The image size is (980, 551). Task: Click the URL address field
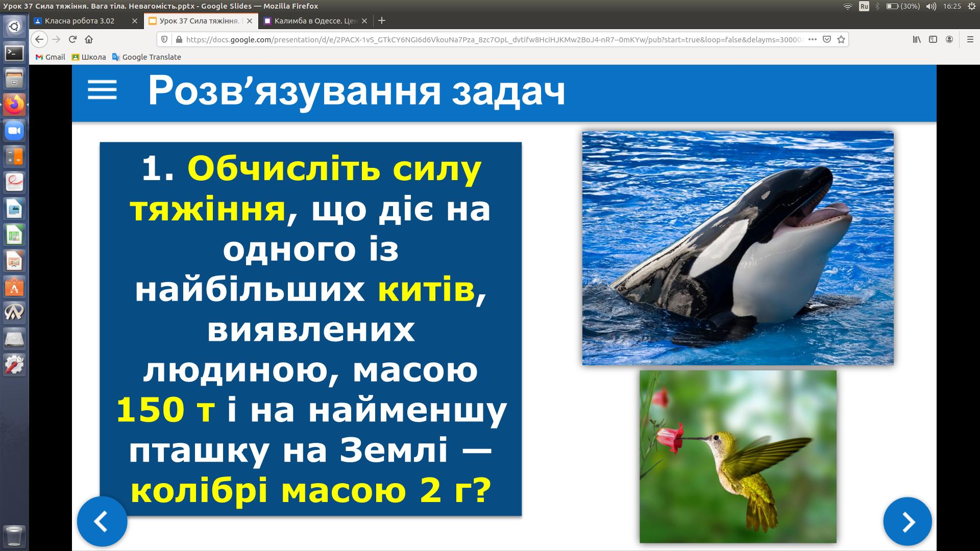tap(490, 39)
